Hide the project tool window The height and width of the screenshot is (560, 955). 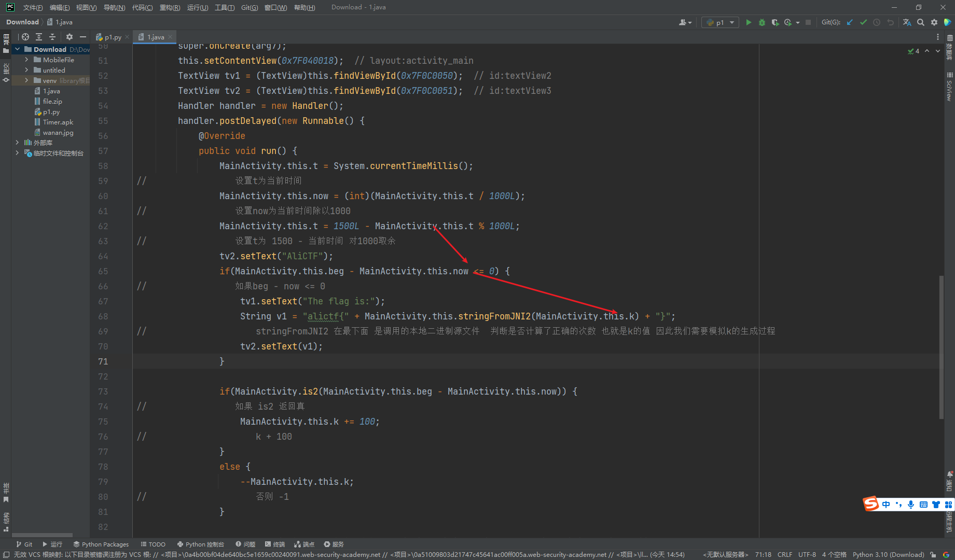pos(82,37)
